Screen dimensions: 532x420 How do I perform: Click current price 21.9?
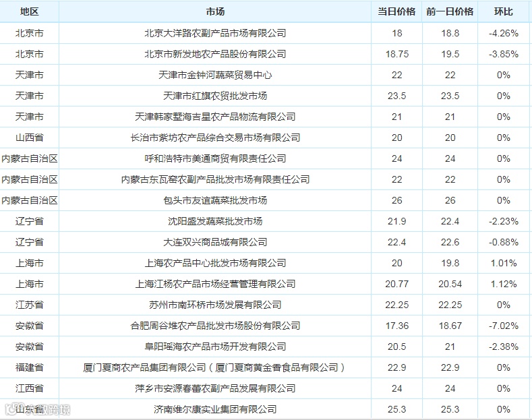click(x=396, y=221)
